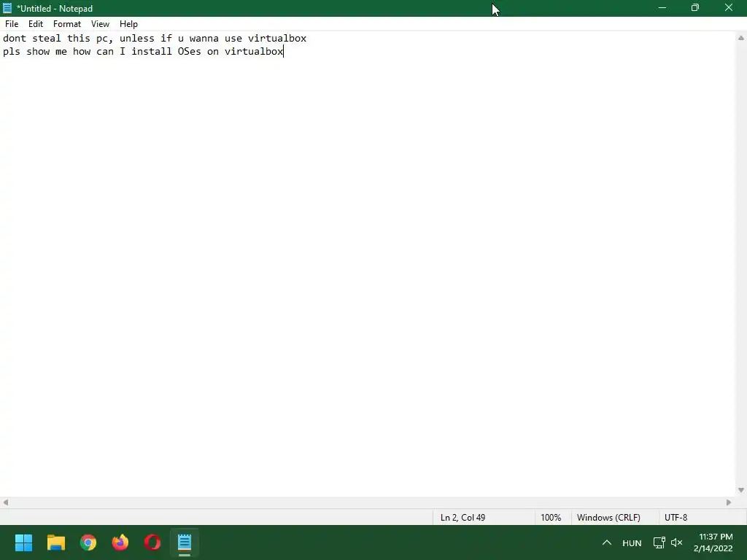Image resolution: width=747 pixels, height=560 pixels.
Task: Open the File menu
Action: tap(12, 24)
